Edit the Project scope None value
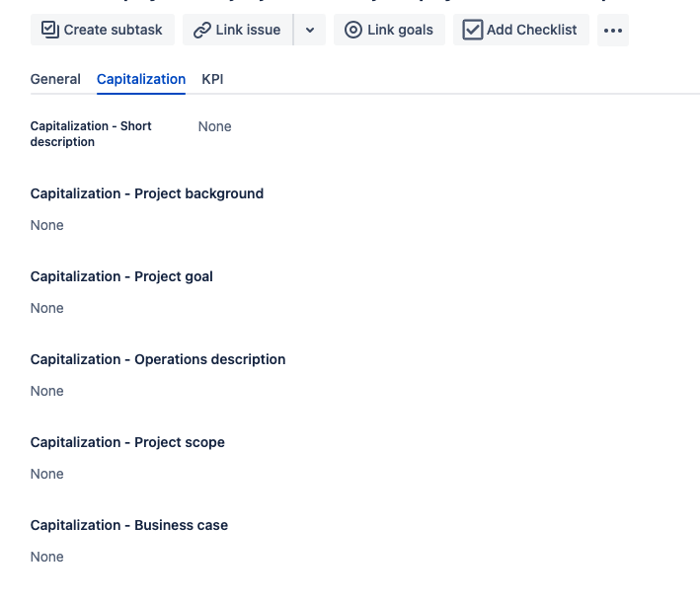700x603 pixels. (x=47, y=474)
